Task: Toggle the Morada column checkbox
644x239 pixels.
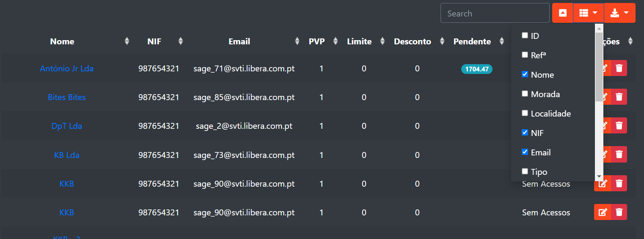Action: [x=525, y=94]
